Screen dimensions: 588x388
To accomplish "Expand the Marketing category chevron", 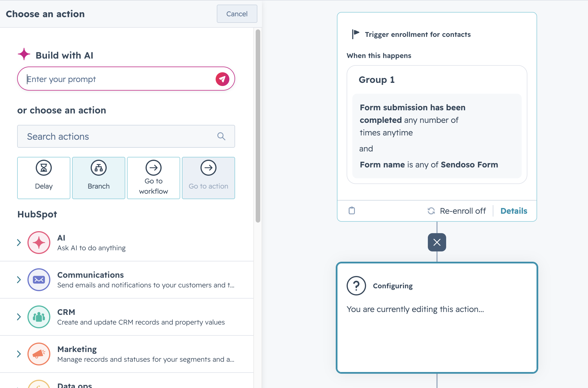I will [x=19, y=354].
